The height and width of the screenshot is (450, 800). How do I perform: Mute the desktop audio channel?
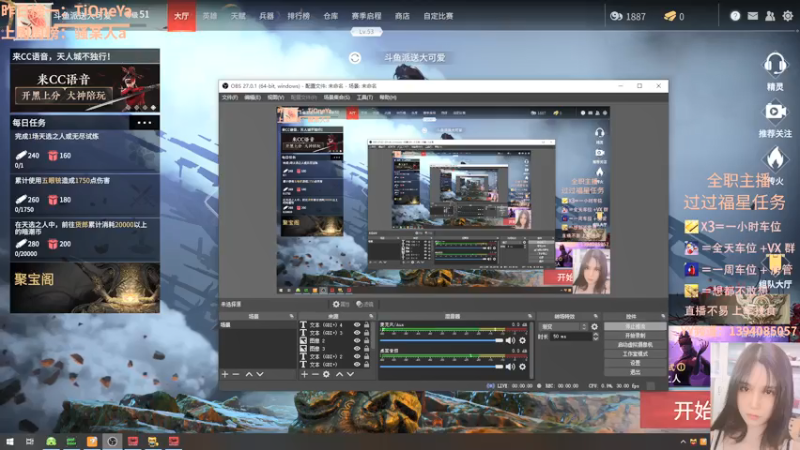pos(510,366)
